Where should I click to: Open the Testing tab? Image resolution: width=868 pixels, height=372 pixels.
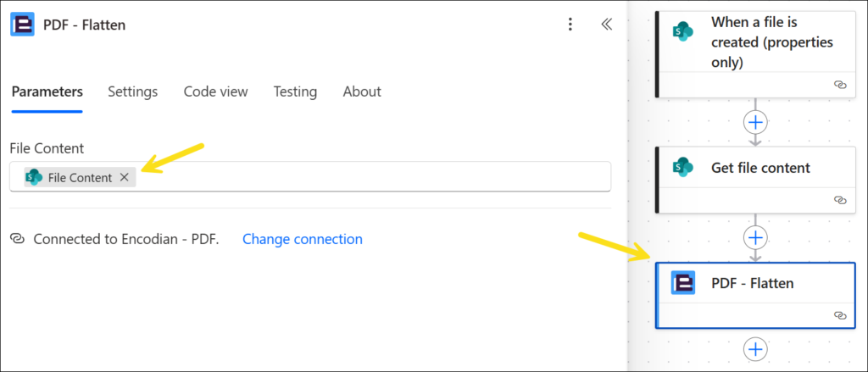pos(295,92)
